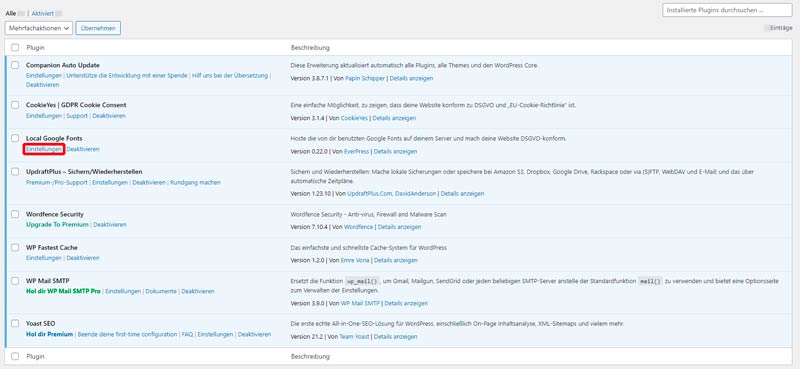
Task: Check the UpdraftPlus plugin checkbox
Action: click(15, 171)
